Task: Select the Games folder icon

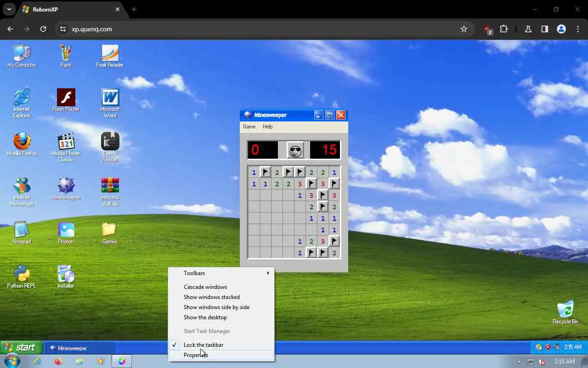Action: [x=110, y=233]
